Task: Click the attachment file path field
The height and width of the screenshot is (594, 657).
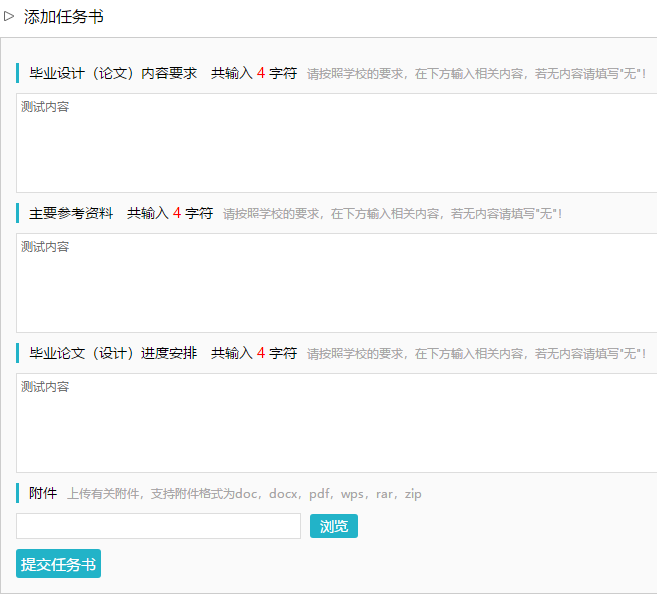Action: 158,526
